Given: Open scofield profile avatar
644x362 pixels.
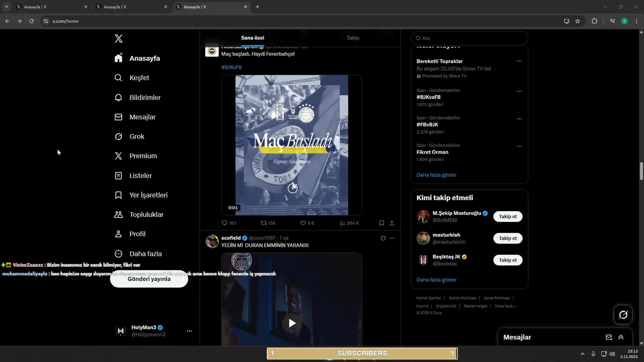Looking at the screenshot, I should (x=212, y=241).
